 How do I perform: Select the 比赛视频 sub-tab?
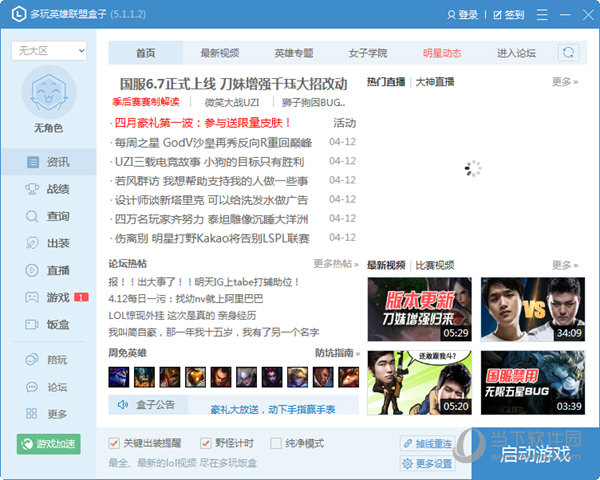coord(435,265)
